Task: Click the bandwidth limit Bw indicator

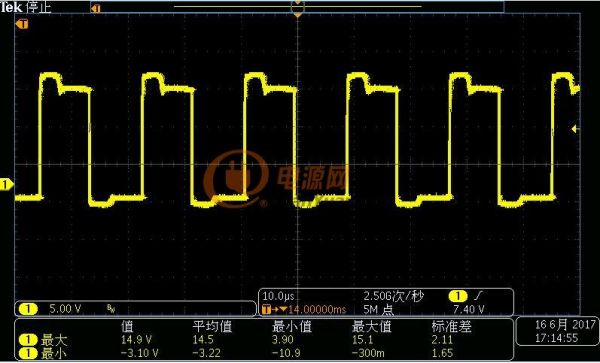Action: (111, 309)
